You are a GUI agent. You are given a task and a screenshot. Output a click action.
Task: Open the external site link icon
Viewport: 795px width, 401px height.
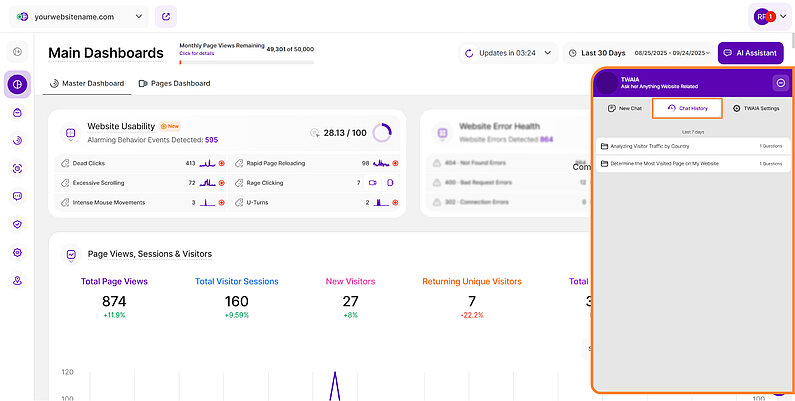(x=166, y=17)
